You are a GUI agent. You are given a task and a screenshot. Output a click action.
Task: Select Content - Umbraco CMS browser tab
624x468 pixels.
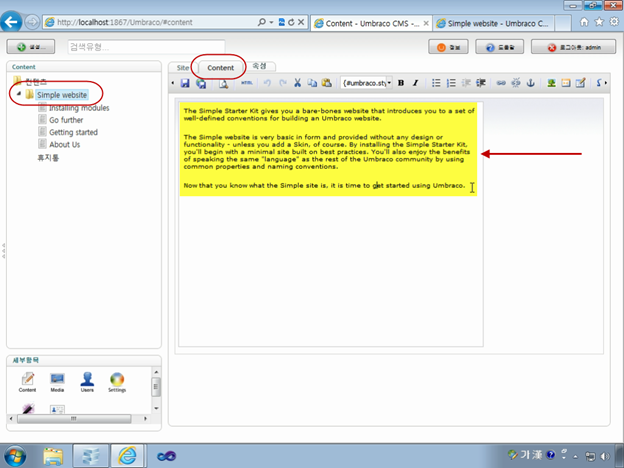click(x=372, y=23)
